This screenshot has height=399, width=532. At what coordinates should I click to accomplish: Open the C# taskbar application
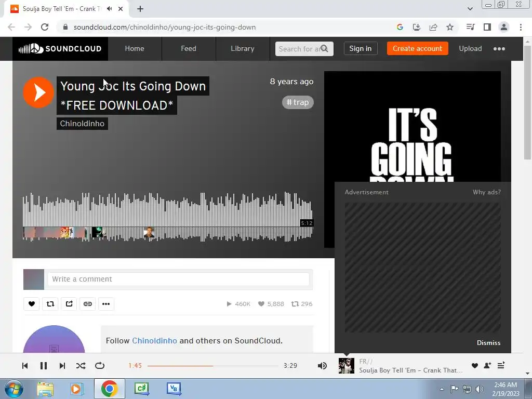click(142, 389)
